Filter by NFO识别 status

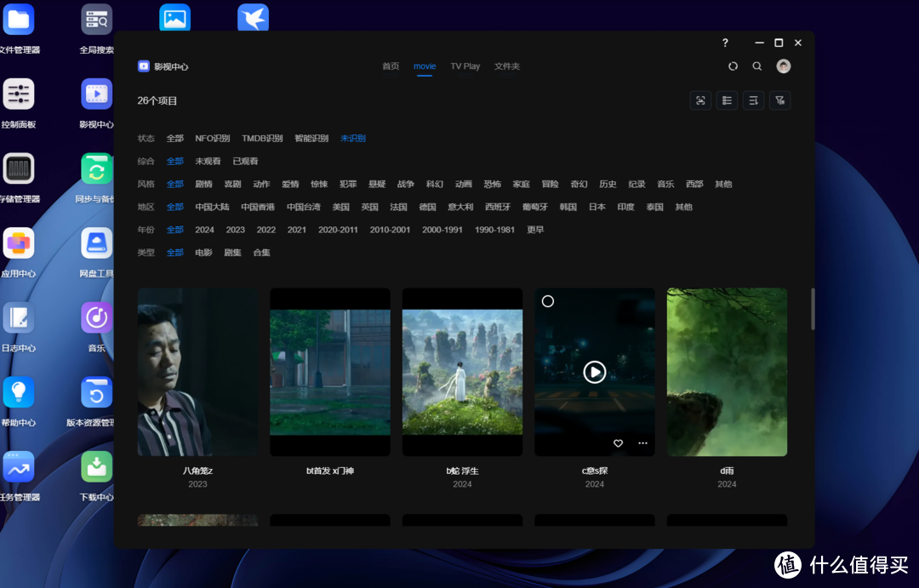click(x=212, y=138)
